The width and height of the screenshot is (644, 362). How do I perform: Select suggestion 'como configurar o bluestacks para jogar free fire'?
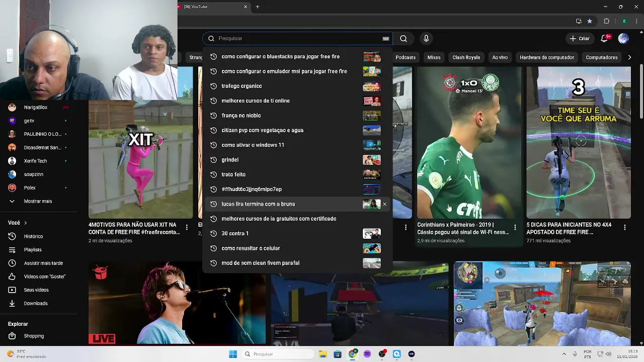tap(297, 56)
